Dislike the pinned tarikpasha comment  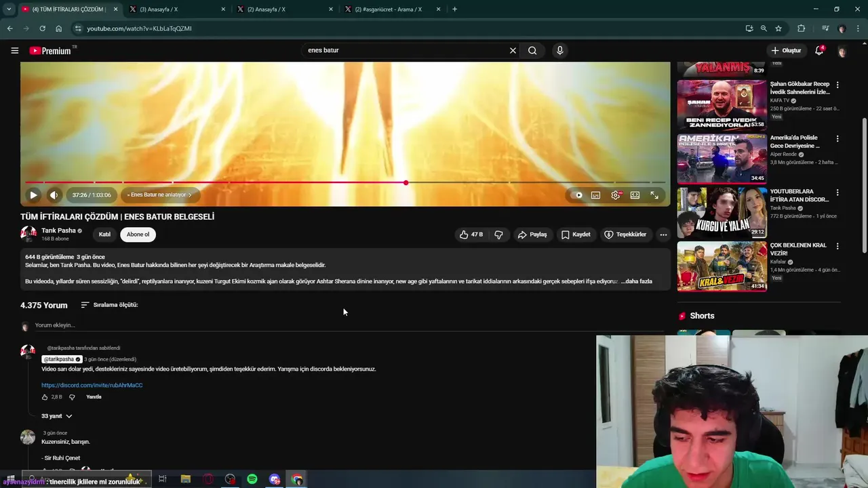pos(72,397)
